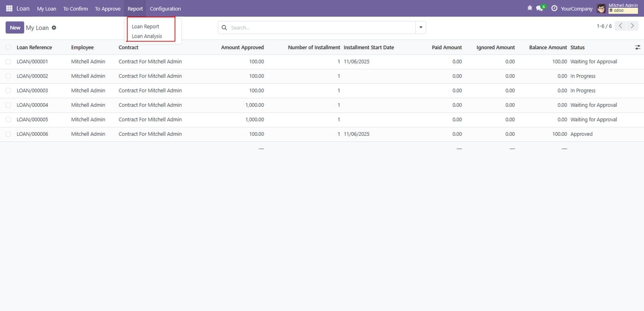
Task: Select Loan Analysis from dropdown
Action: click(147, 36)
